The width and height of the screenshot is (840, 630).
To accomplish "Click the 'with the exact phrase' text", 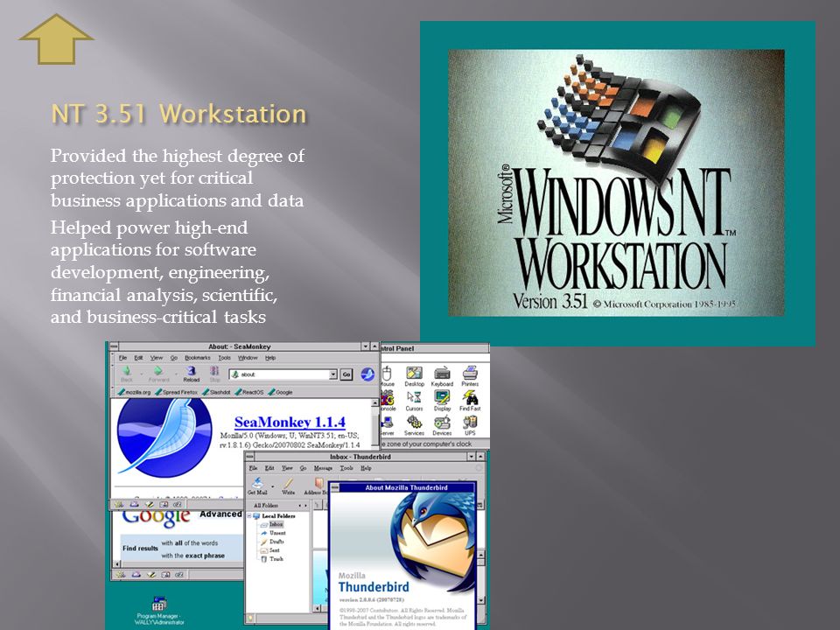I will click(x=192, y=556).
